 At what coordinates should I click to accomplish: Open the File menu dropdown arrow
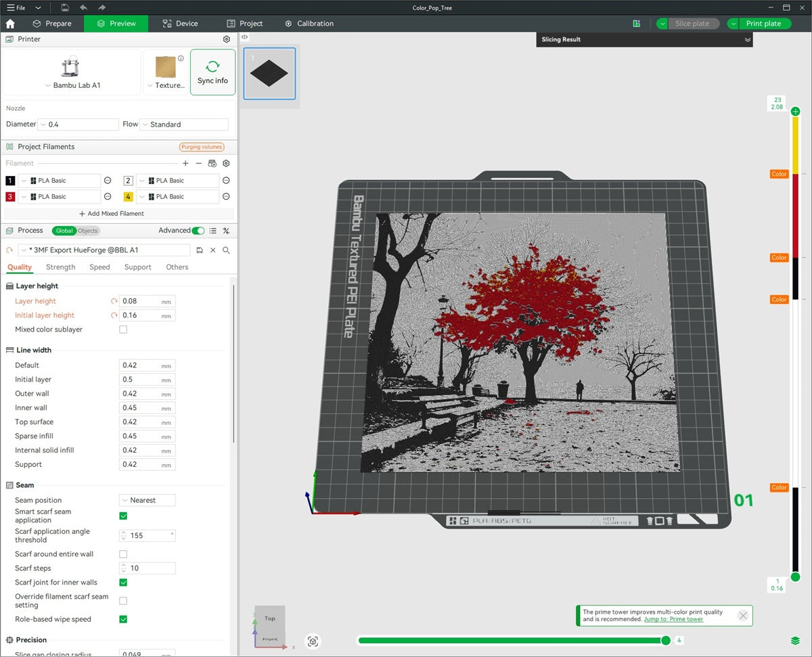pos(38,7)
